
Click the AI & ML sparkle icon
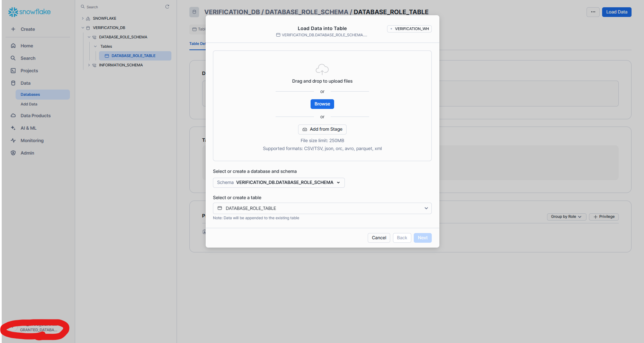(13, 128)
